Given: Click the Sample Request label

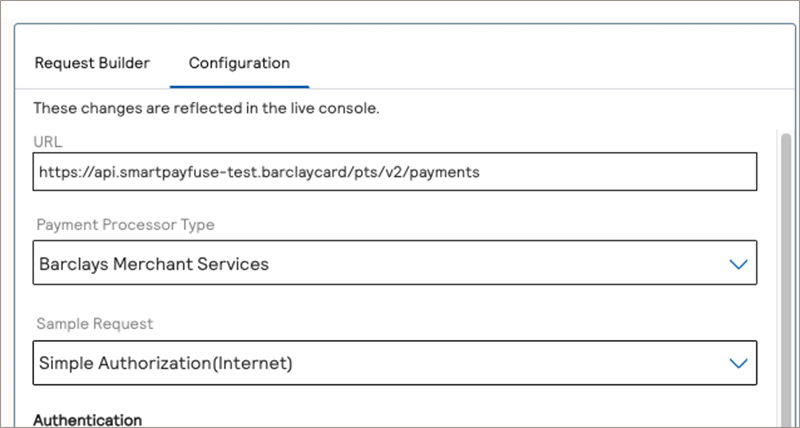Looking at the screenshot, I should coord(96,324).
